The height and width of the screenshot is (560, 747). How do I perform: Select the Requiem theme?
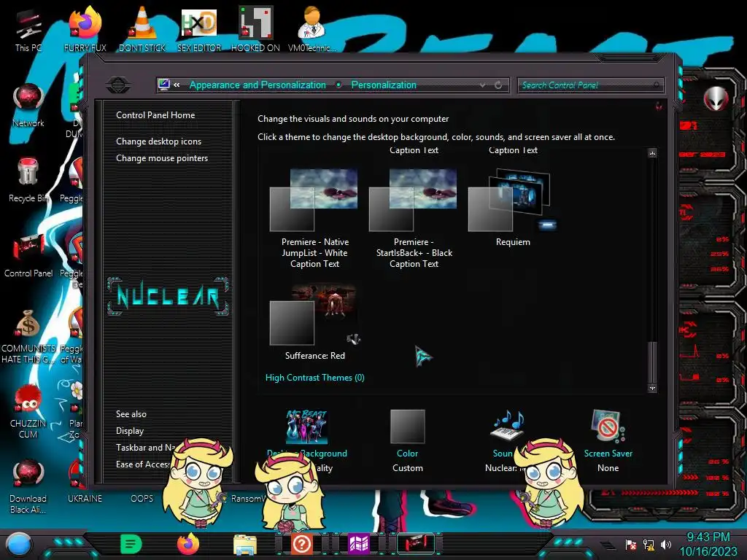(x=513, y=208)
